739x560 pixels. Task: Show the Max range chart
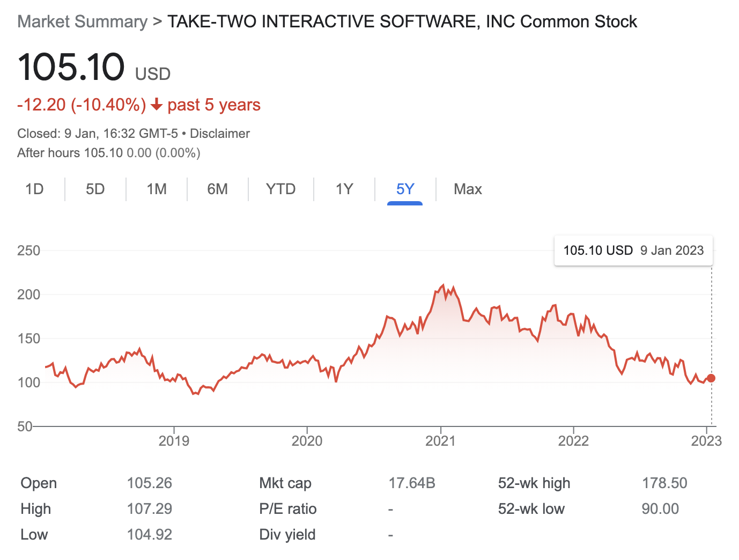pos(468,189)
